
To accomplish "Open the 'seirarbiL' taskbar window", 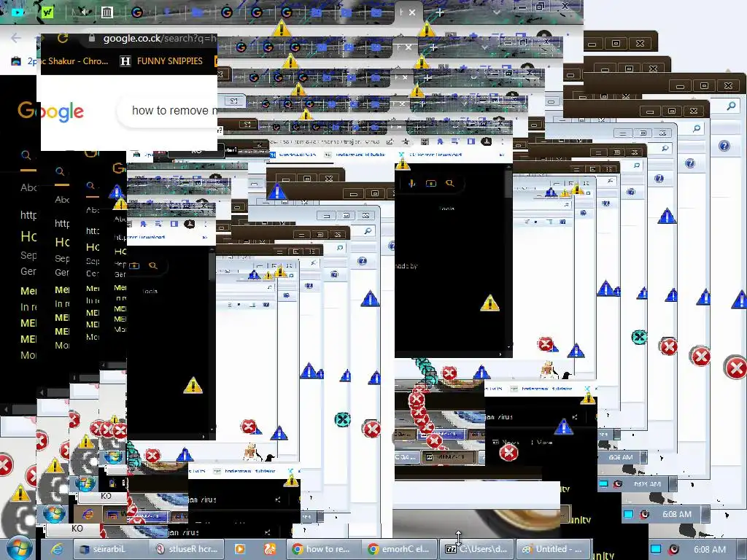I will point(109,549).
